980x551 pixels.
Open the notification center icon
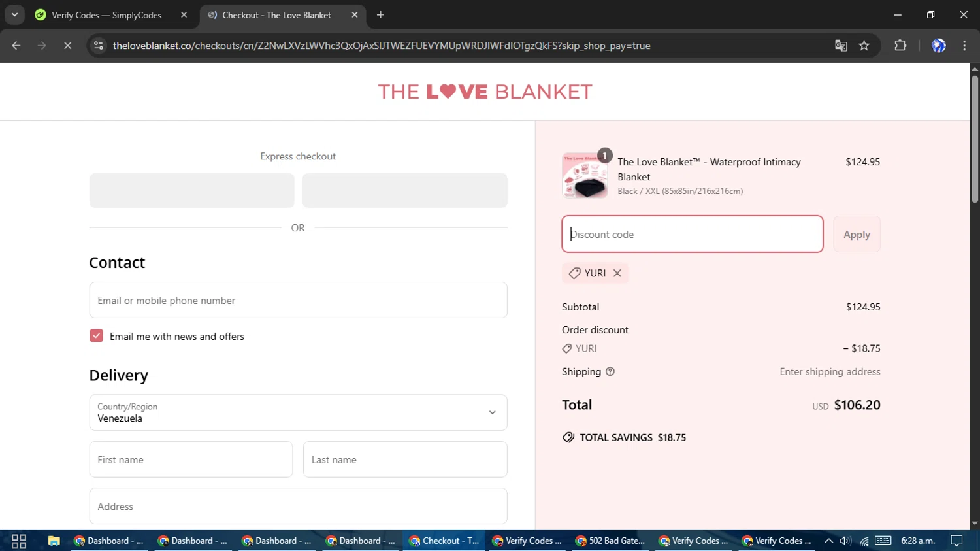tap(956, 541)
